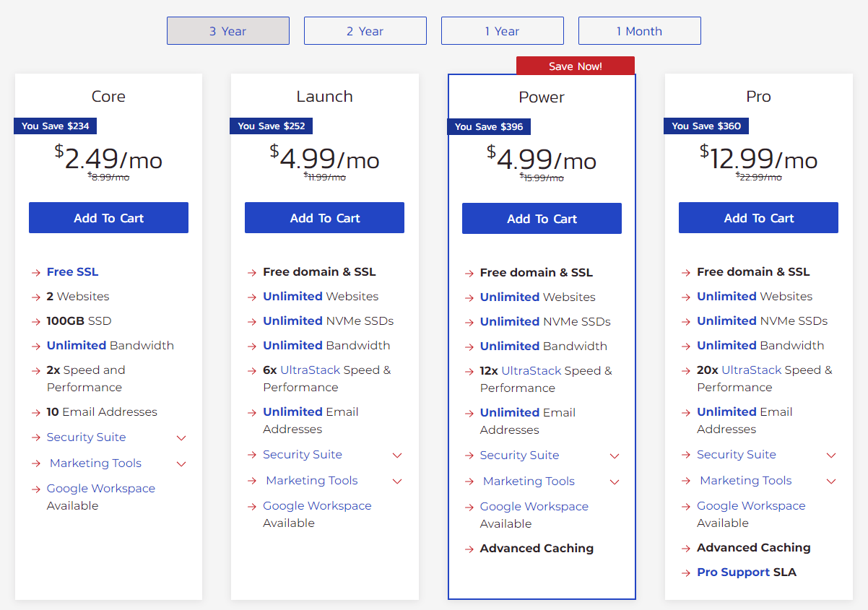Viewport: 868px width, 610px height.
Task: Open Marketing Tools link in Pro plan
Action: click(x=746, y=480)
